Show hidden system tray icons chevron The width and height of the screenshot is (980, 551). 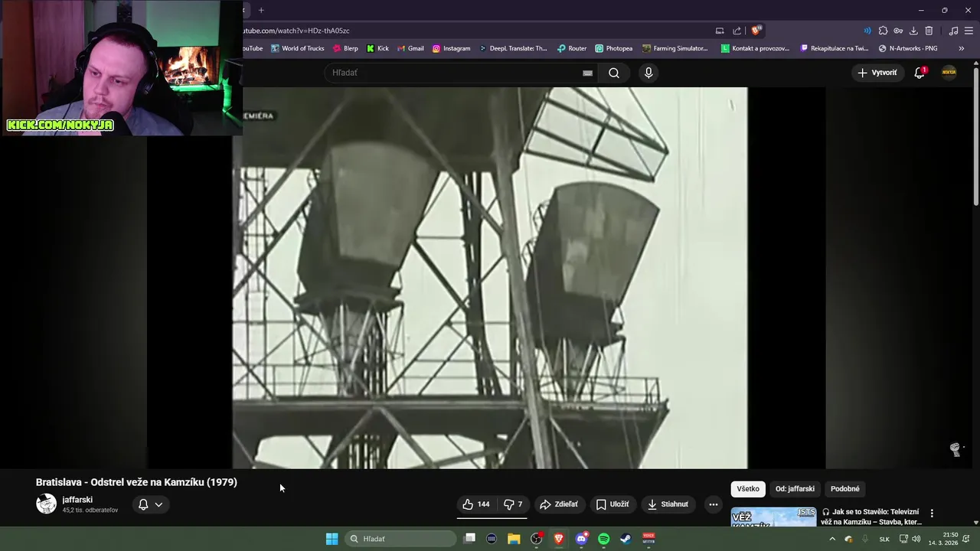832,539
